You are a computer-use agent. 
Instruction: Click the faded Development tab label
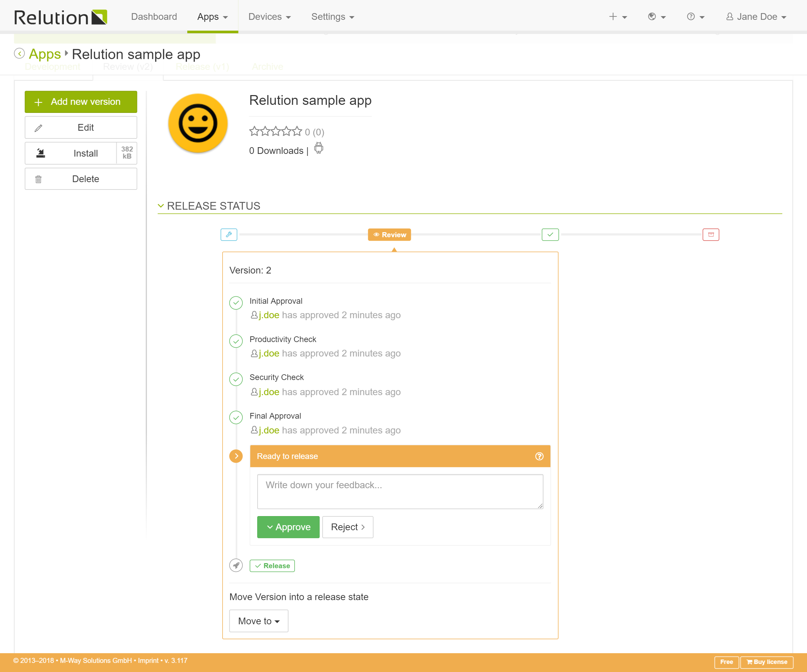(53, 67)
